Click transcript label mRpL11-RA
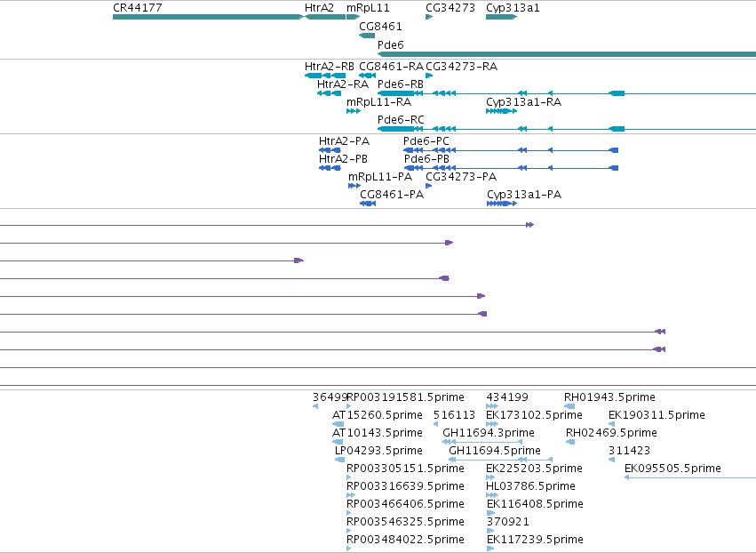Image resolution: width=756 pixels, height=553 pixels. [x=379, y=102]
